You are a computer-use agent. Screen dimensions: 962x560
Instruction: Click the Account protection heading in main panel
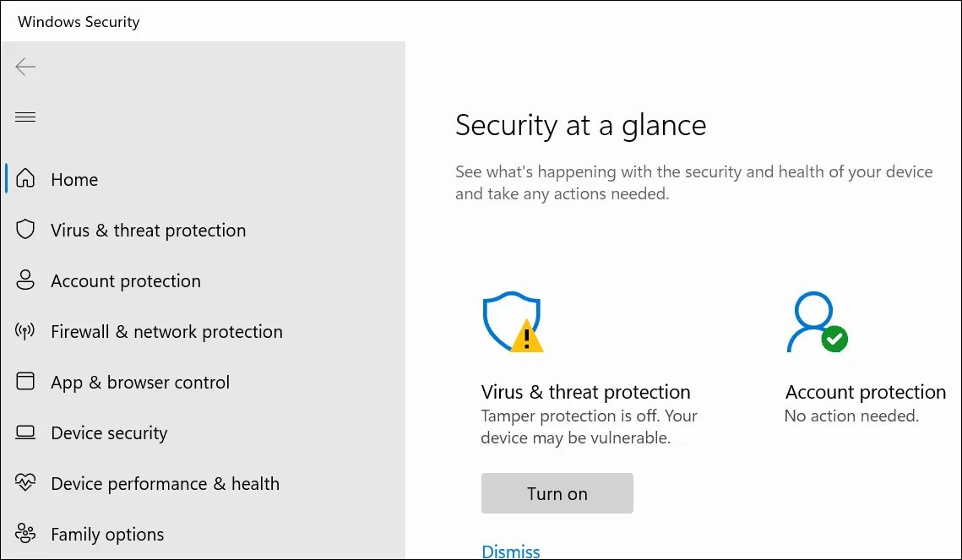point(865,392)
